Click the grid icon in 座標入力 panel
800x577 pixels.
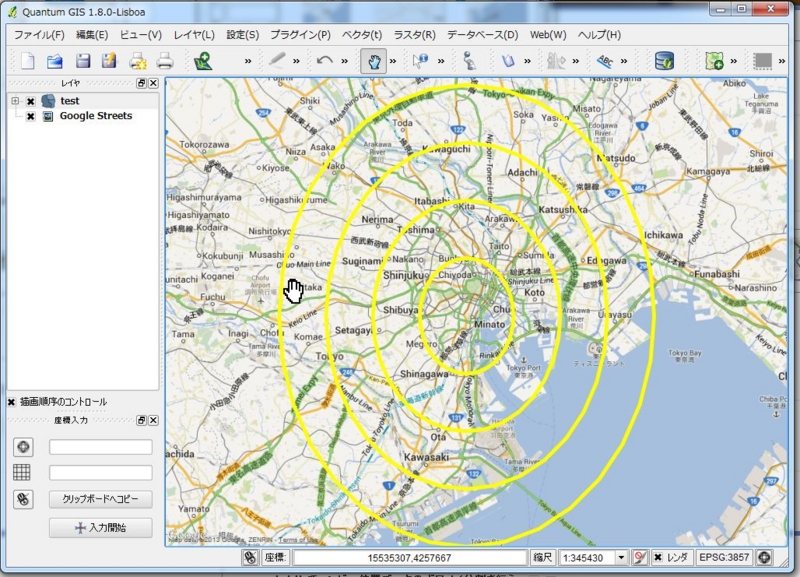21,472
